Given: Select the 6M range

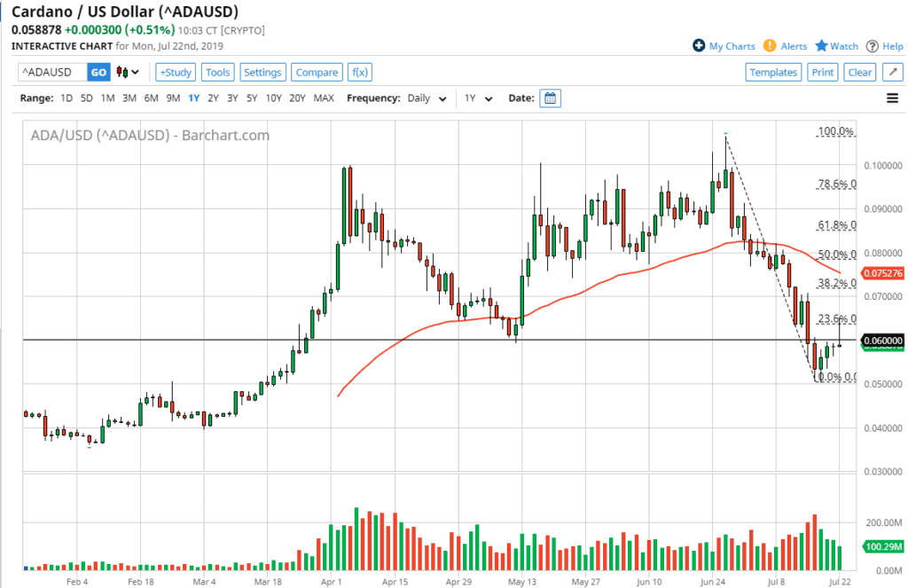Looking at the screenshot, I should pos(151,98).
